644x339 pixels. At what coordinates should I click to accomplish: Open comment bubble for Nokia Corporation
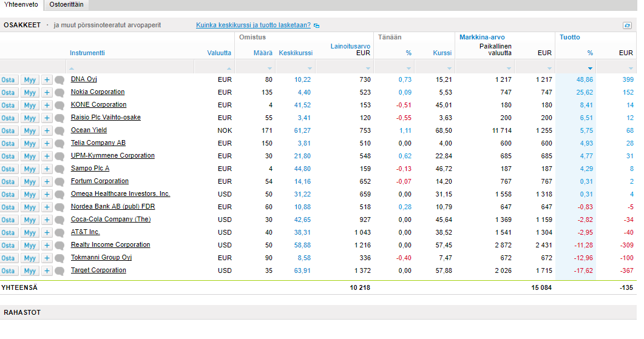click(x=59, y=93)
